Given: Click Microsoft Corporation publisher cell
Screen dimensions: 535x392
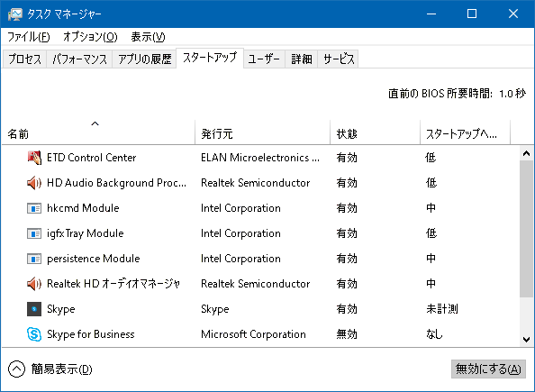Looking at the screenshot, I should point(253,334).
